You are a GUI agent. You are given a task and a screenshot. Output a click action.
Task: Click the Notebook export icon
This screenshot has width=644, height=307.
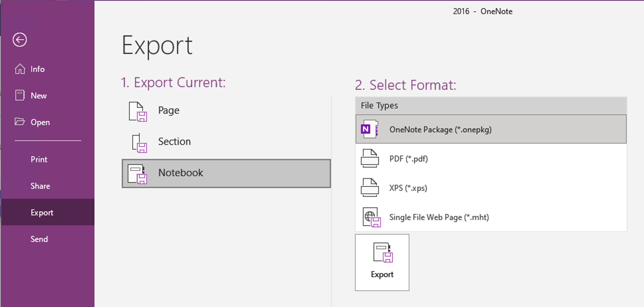(138, 174)
